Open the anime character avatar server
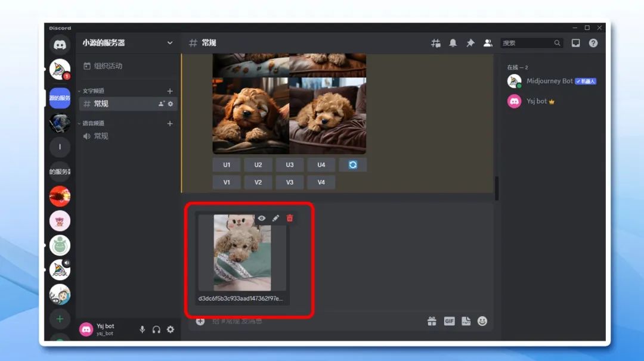The width and height of the screenshot is (644, 361). (60, 294)
